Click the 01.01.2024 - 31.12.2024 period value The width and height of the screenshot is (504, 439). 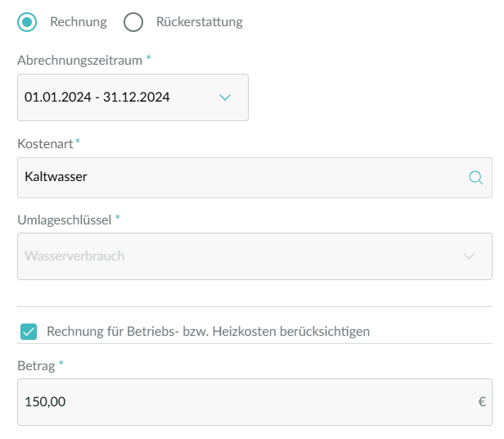[x=97, y=97]
